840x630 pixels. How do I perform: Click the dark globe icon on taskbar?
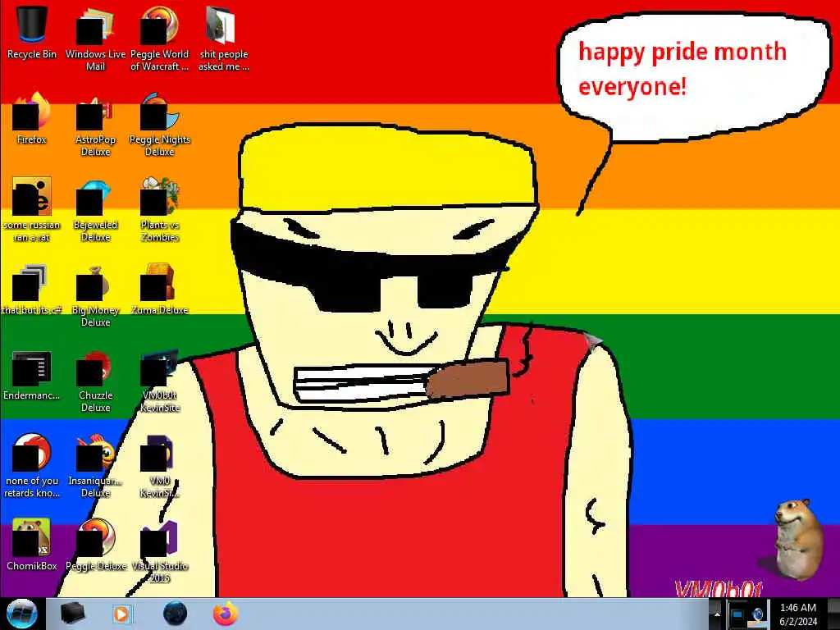[176, 614]
